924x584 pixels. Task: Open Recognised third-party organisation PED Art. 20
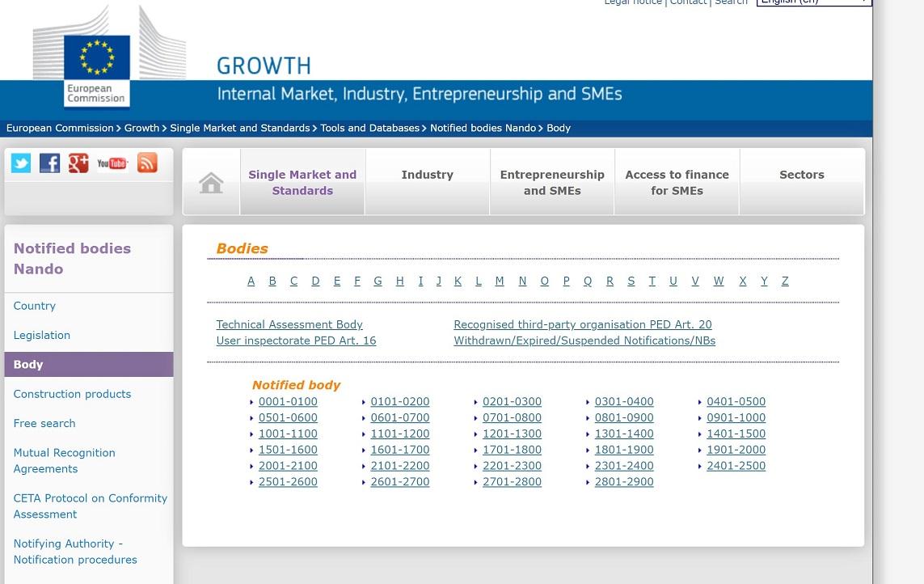coord(583,324)
